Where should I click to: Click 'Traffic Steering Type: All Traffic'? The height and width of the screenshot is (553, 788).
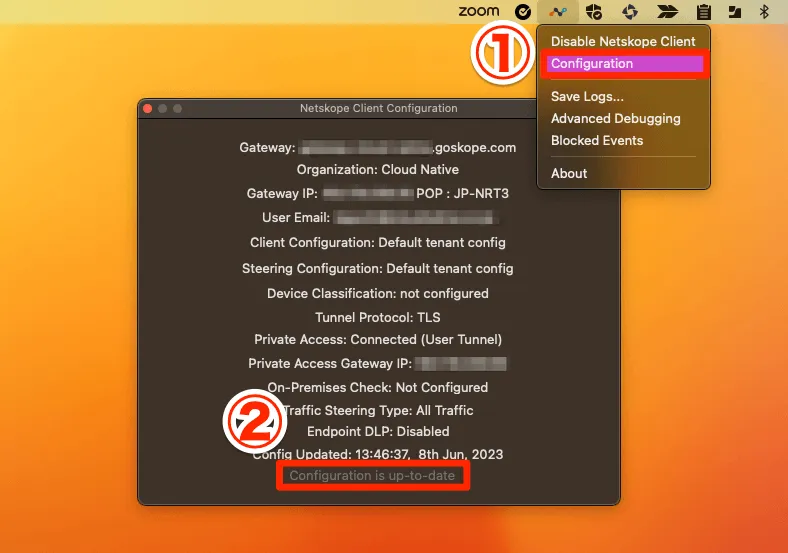[377, 410]
